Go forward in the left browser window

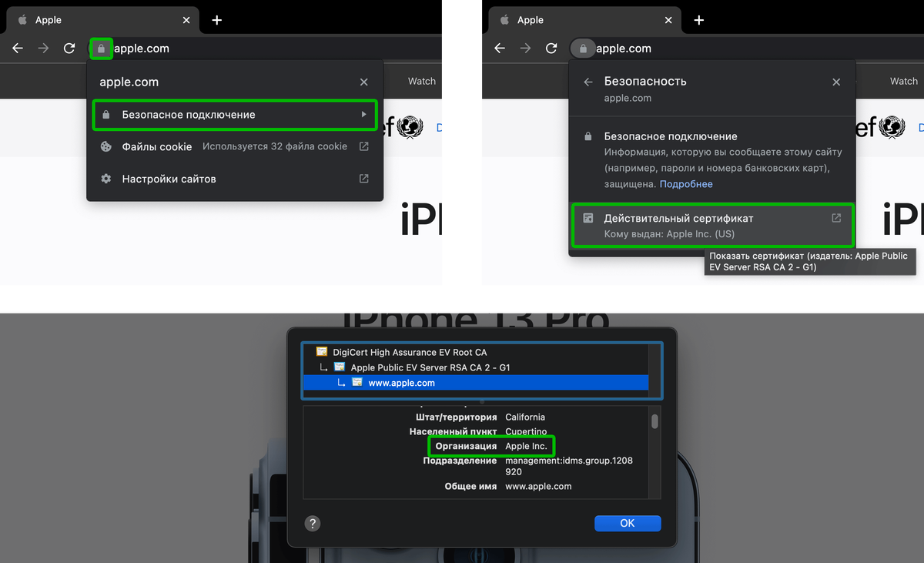point(43,49)
